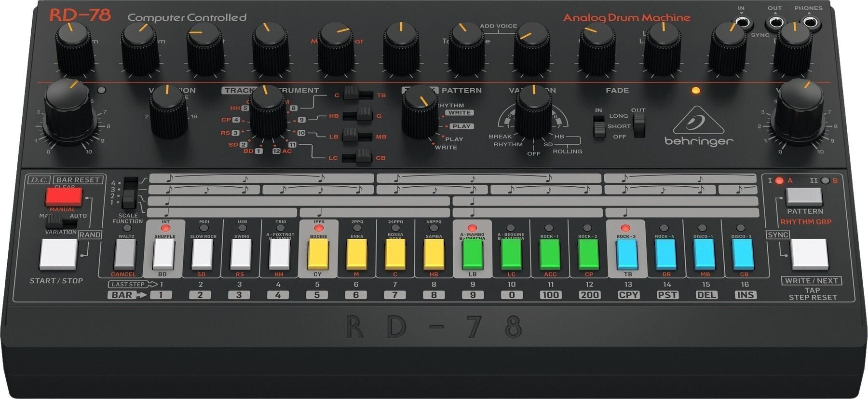Tap the blue step 13 TB button
This screenshot has height=399, width=868.
pyautogui.click(x=627, y=254)
